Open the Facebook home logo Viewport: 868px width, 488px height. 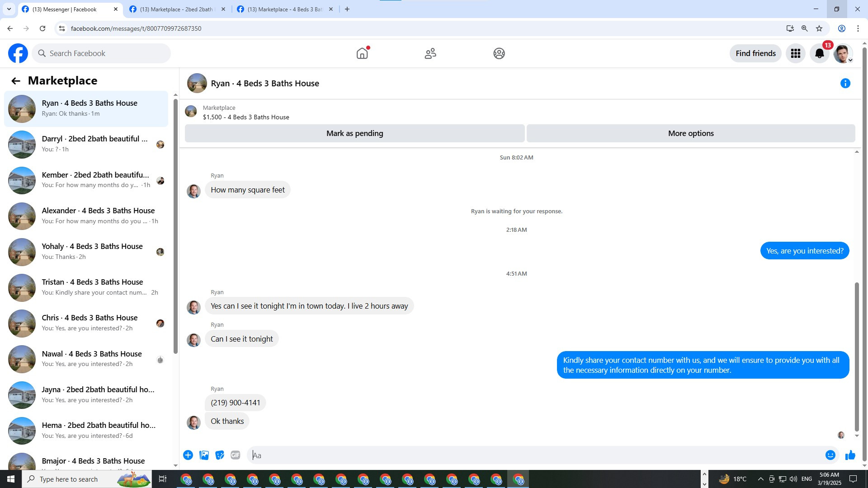[18, 53]
